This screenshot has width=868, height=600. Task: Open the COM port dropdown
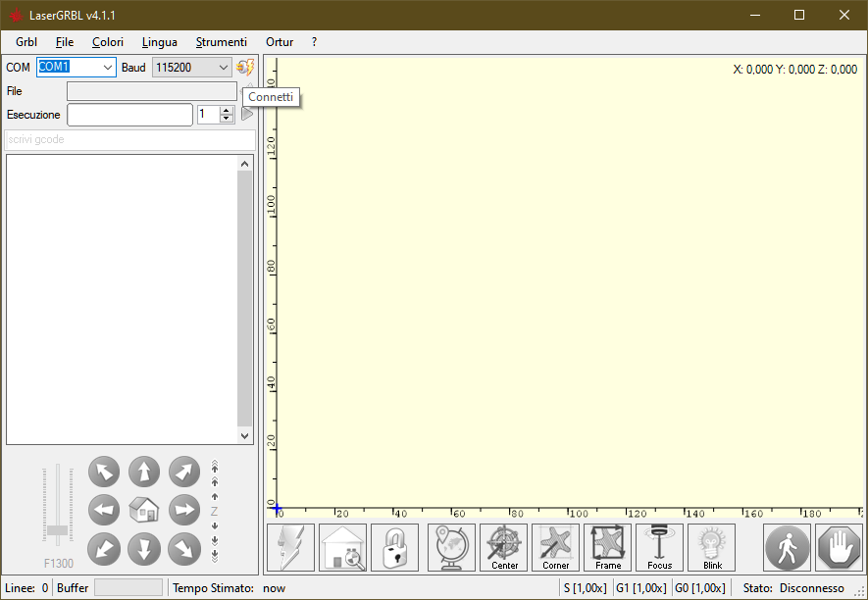coord(107,68)
